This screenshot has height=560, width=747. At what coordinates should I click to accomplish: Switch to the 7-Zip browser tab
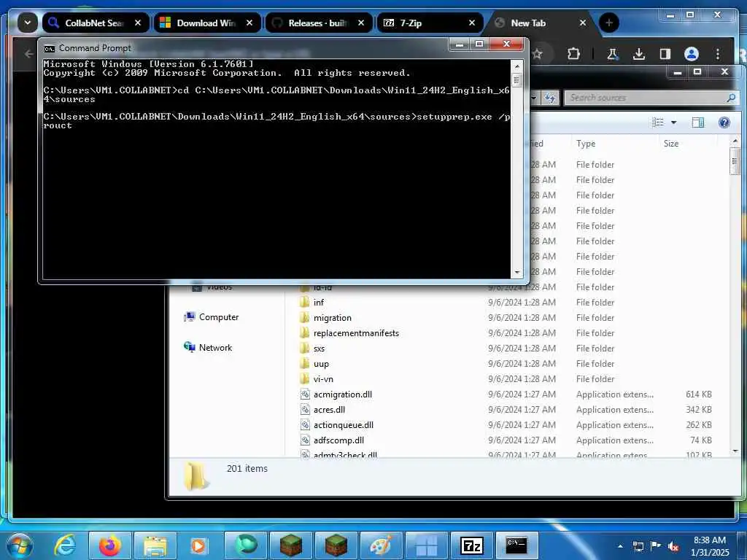pos(430,23)
